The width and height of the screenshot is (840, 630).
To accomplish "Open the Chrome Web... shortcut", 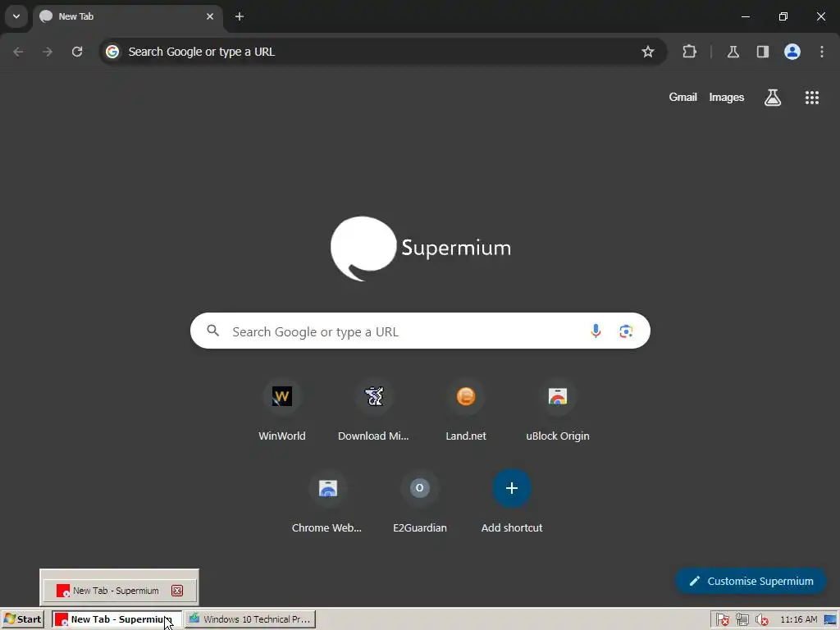I will [327, 503].
